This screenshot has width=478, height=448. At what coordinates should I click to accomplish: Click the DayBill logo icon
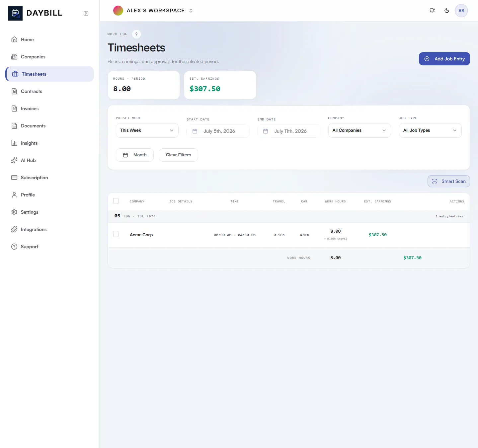pyautogui.click(x=15, y=13)
